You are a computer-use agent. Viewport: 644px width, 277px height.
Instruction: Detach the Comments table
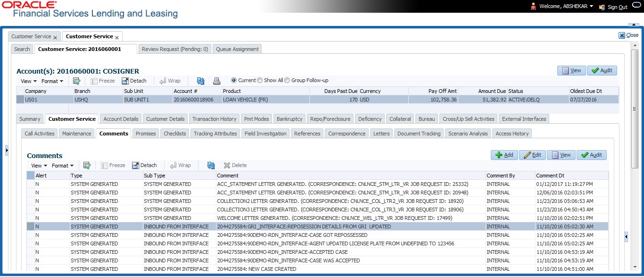[x=144, y=165]
